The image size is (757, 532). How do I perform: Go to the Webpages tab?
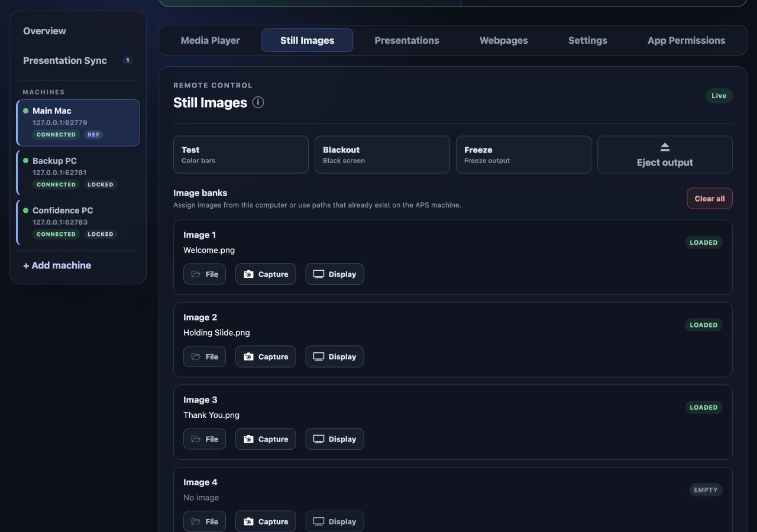(x=504, y=40)
